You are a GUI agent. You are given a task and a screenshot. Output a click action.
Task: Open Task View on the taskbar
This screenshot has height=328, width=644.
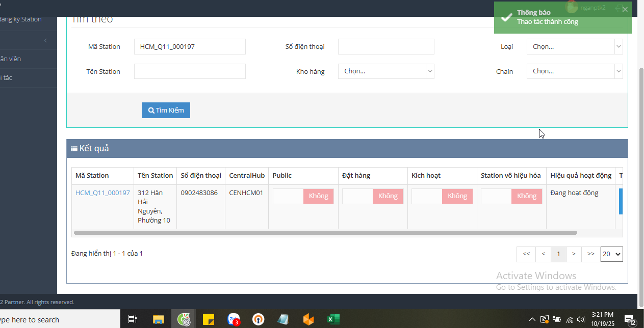[x=132, y=319]
